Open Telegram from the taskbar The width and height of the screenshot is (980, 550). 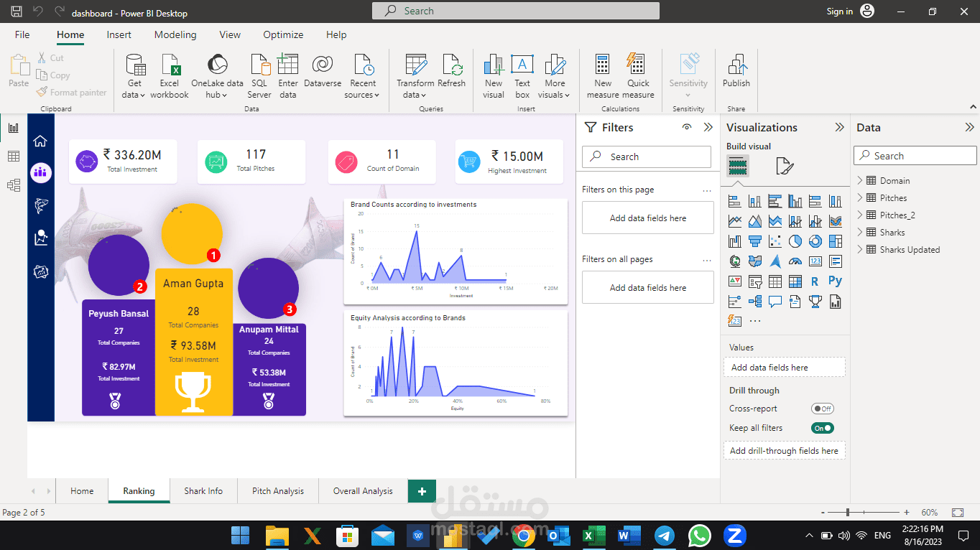click(665, 536)
